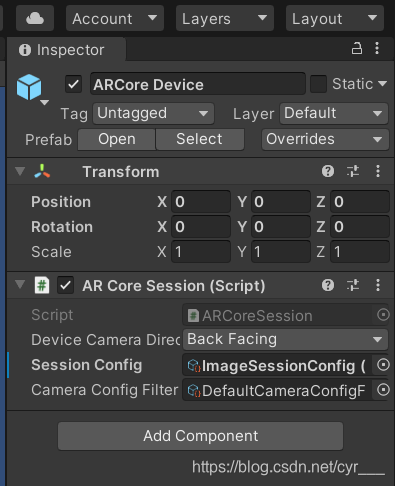Open Transform component help reference
Screen dimensions: 395x486
(x=328, y=171)
